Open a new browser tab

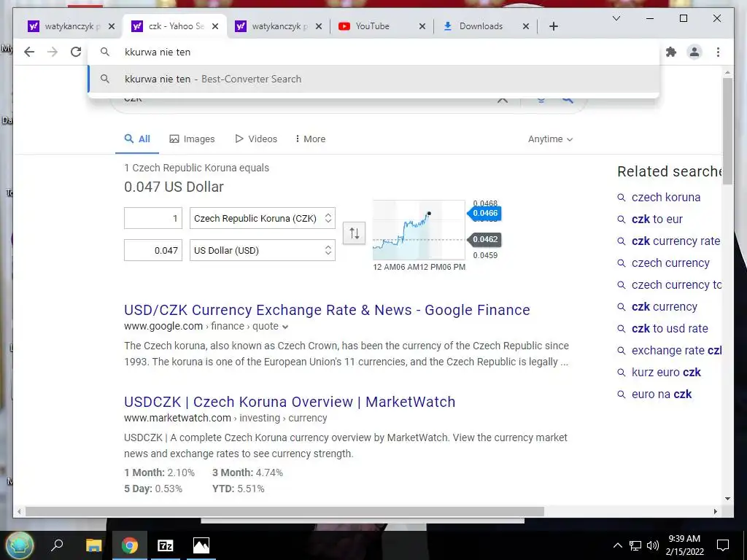click(553, 26)
